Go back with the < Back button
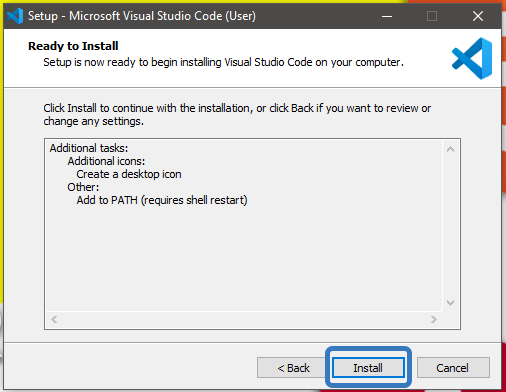Screen dimensions: 506x392 tap(293, 368)
